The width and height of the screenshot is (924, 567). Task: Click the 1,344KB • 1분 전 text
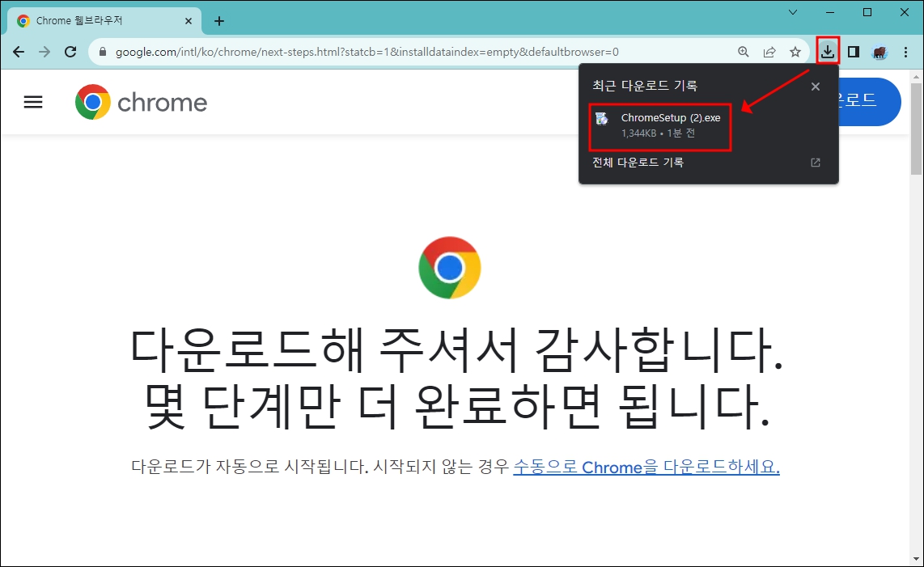click(x=658, y=133)
